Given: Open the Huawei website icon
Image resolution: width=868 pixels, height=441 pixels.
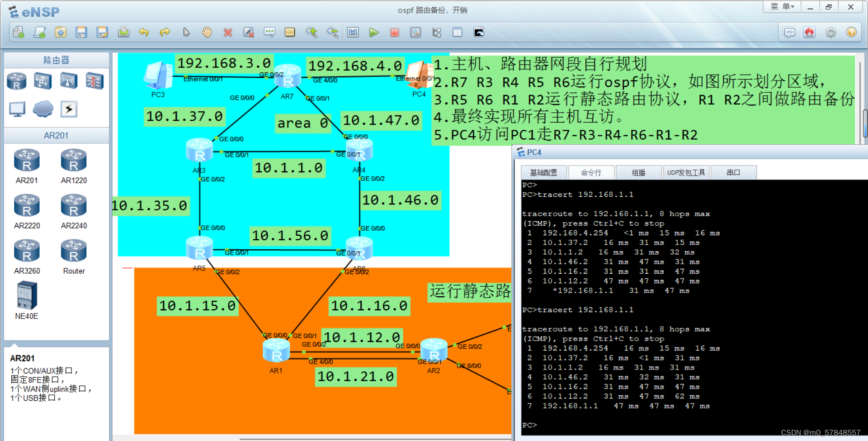Looking at the screenshot, I should tap(810, 33).
